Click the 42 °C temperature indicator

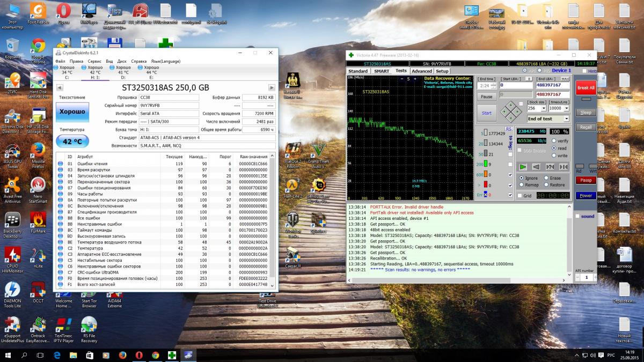point(71,142)
